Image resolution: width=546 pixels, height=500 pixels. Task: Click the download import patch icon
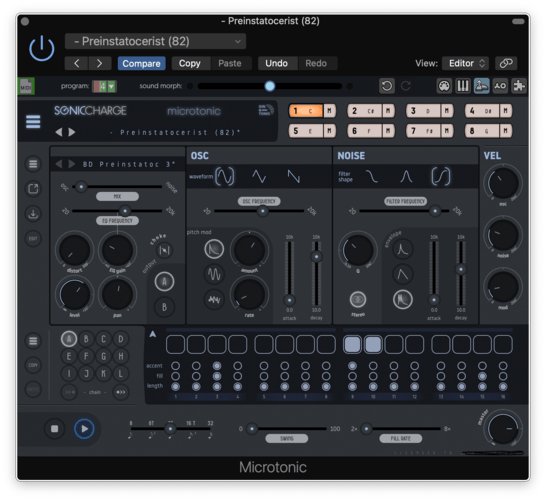coord(33,213)
